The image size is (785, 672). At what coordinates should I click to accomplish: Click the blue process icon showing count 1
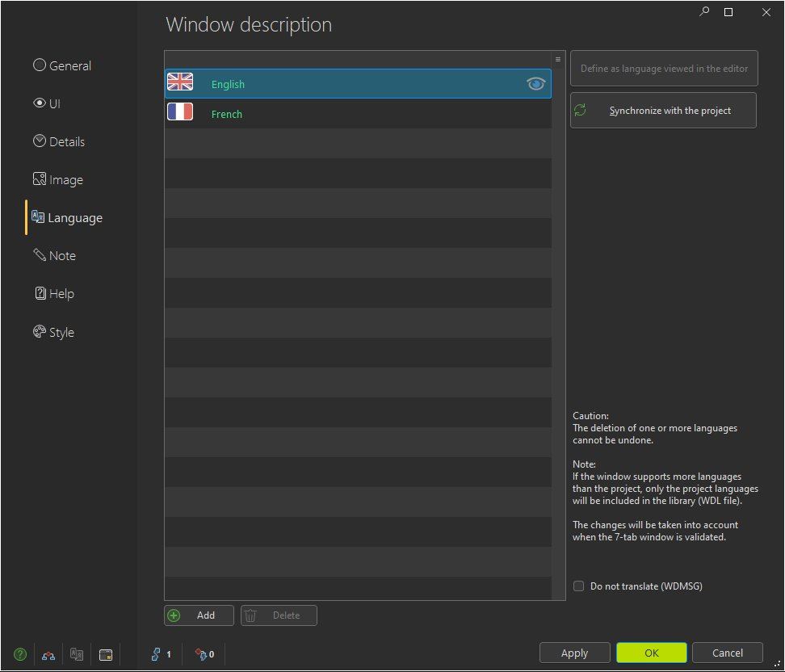tap(156, 654)
